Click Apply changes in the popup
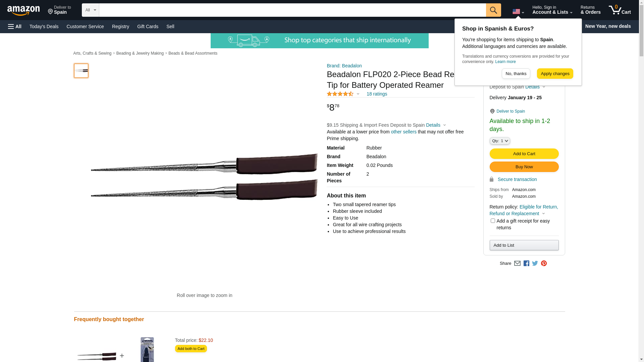Viewport: 644px width, 362px height. pos(555,74)
